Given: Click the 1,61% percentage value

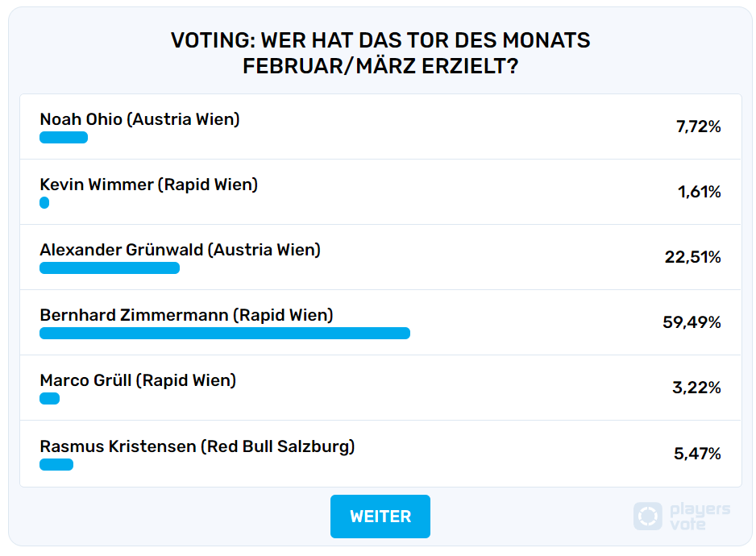Looking at the screenshot, I should 699,192.
